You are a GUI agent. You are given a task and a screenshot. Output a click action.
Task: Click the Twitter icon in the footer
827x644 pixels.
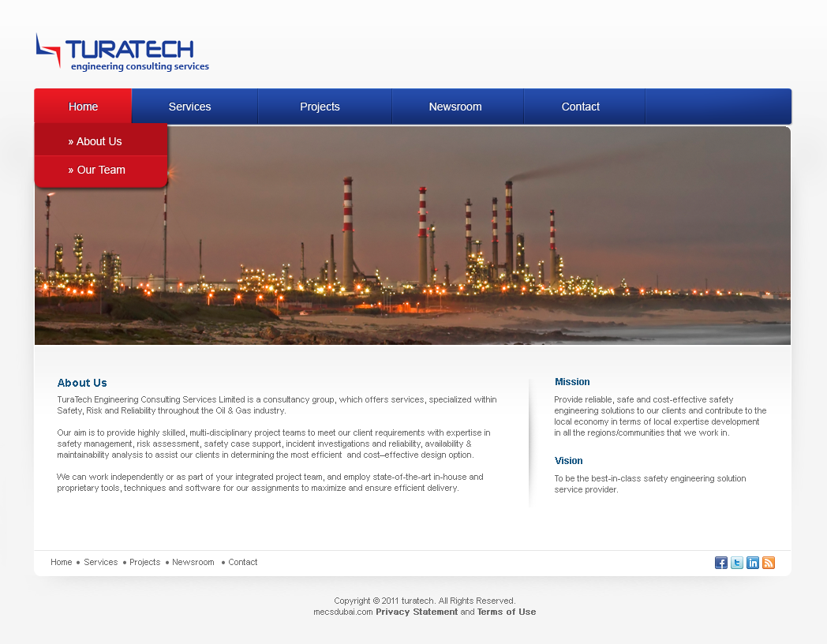[x=736, y=563]
